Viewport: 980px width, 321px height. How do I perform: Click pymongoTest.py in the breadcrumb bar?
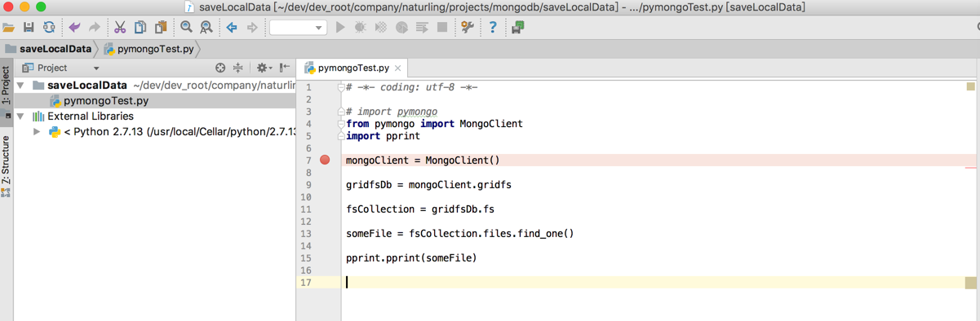coord(155,49)
